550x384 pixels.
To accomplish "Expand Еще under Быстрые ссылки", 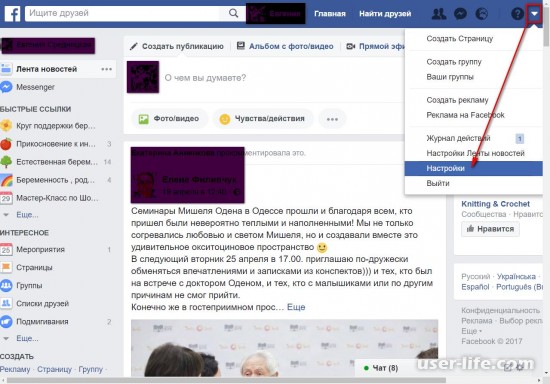I will [27, 215].
